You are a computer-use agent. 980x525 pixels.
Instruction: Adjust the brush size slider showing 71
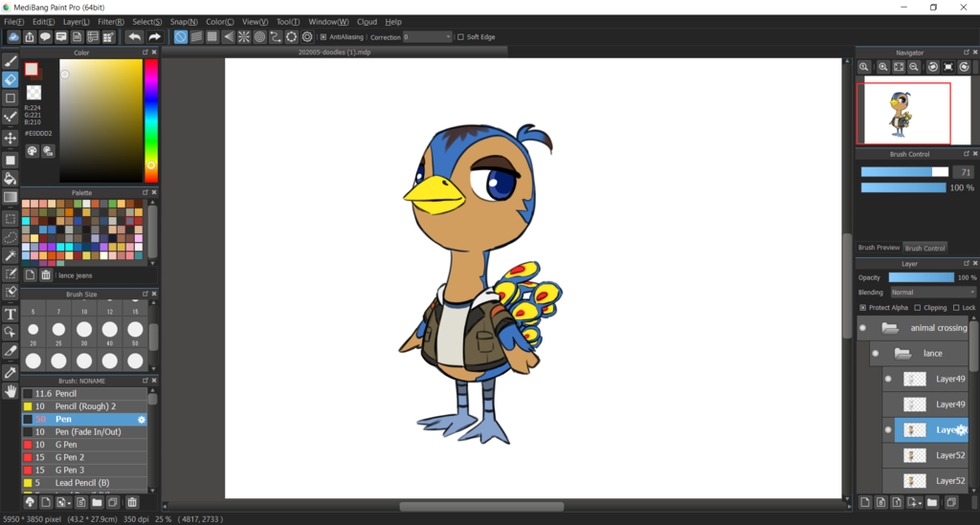coord(904,172)
